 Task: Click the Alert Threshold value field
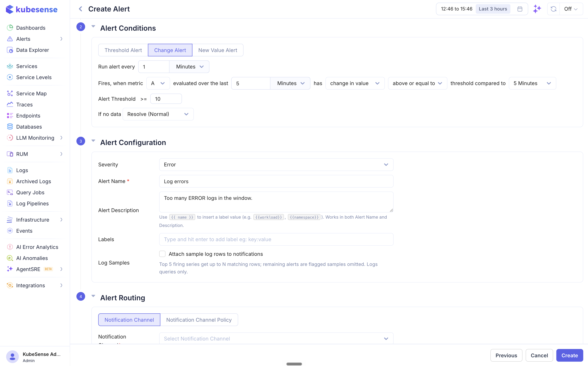coord(166,99)
